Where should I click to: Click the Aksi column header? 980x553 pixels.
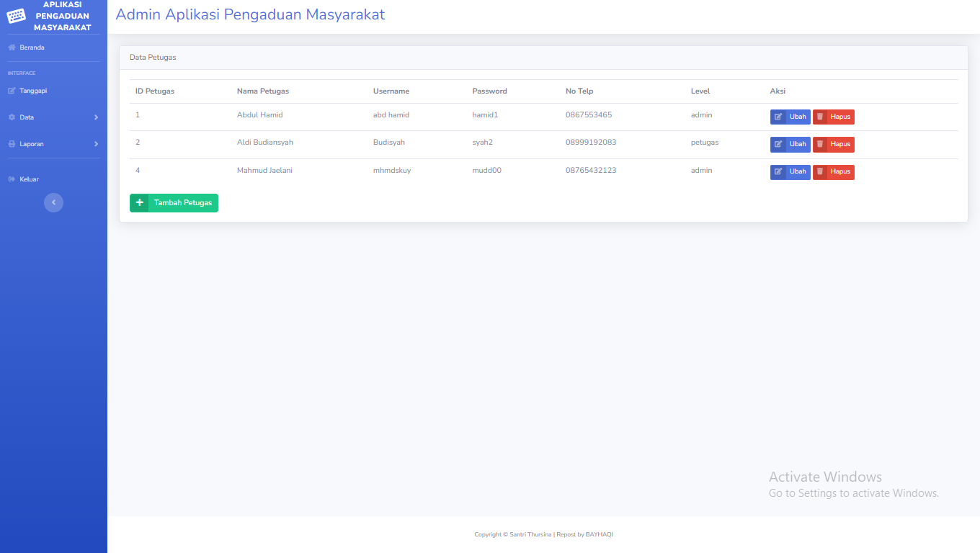(x=778, y=91)
